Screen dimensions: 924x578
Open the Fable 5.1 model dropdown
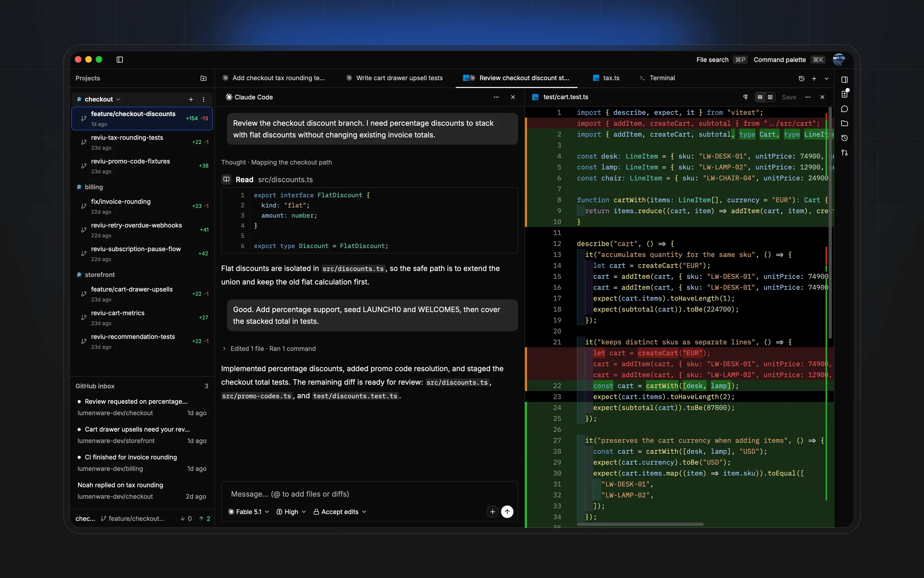[248, 512]
